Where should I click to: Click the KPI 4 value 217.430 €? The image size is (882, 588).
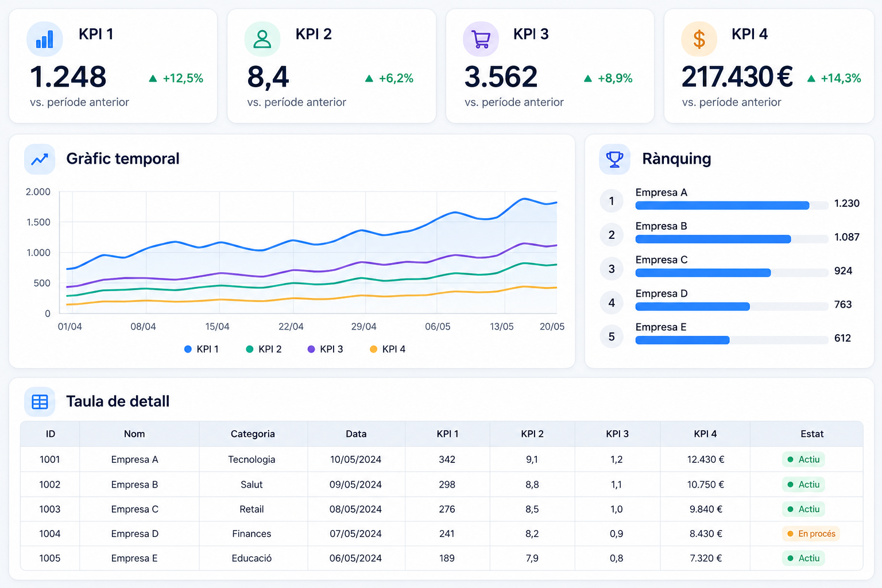(737, 77)
